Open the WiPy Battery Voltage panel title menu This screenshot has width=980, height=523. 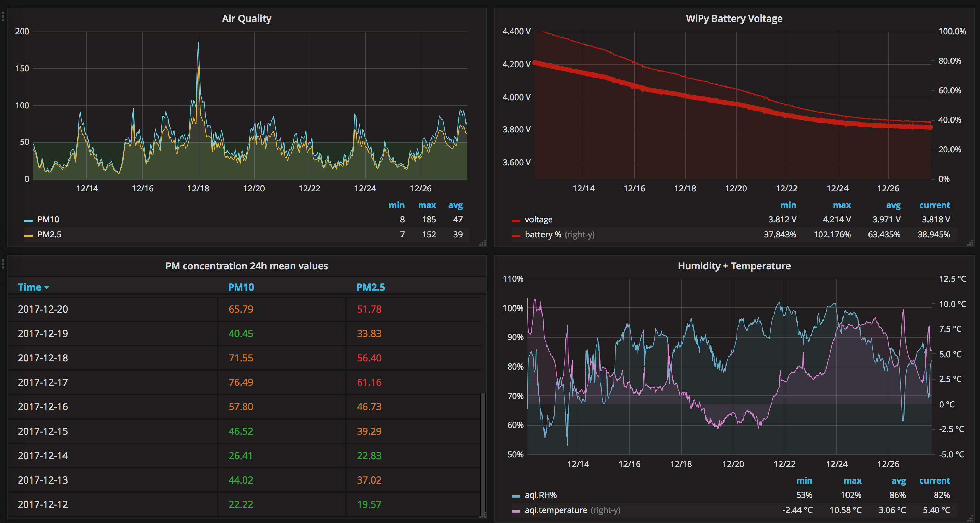734,18
